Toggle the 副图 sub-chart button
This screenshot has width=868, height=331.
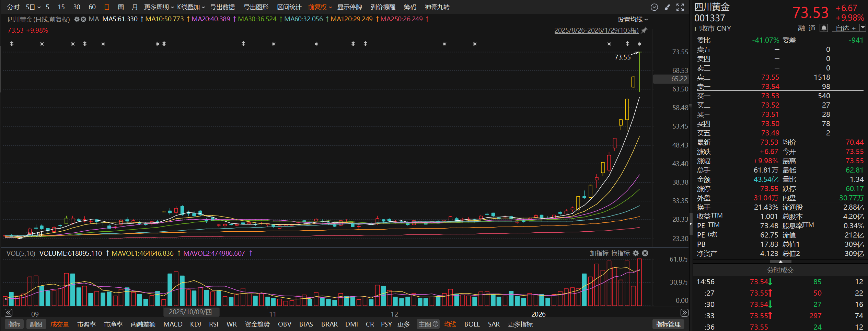[x=36, y=324]
